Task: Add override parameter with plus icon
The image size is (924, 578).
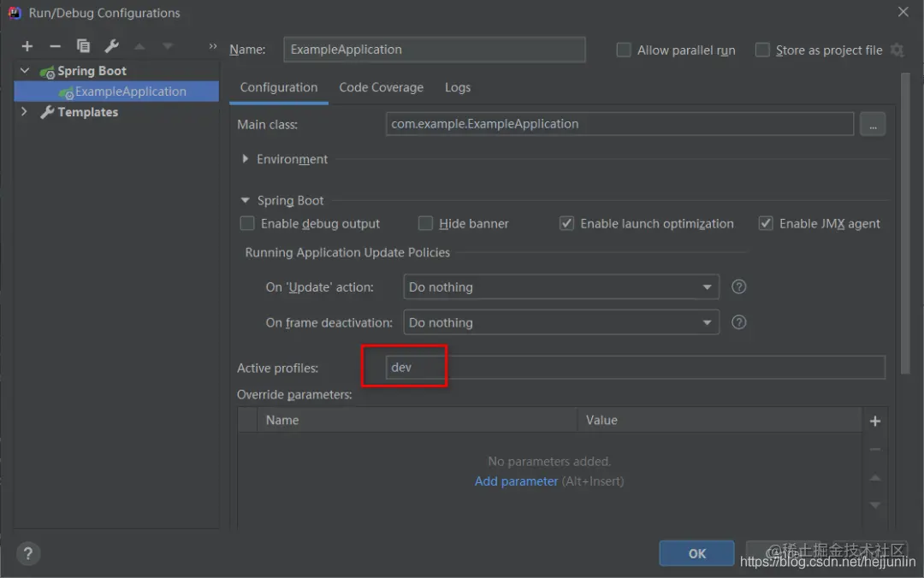Action: click(x=875, y=421)
